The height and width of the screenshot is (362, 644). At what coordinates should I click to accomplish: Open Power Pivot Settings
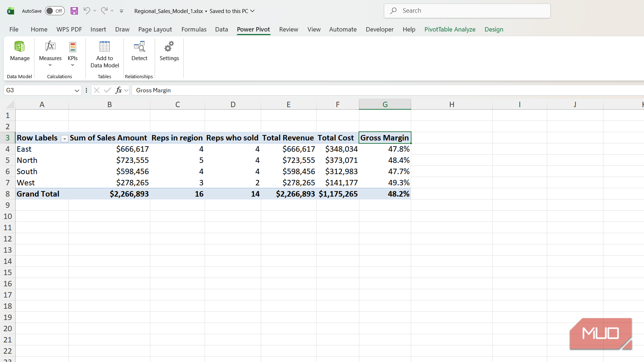tap(169, 51)
